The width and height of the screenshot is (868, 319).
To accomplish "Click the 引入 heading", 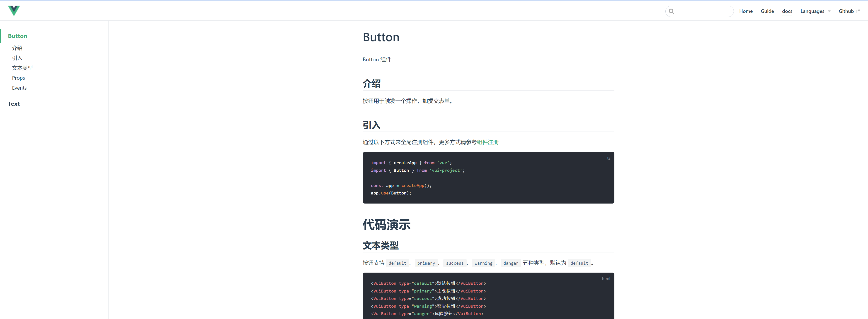I will (x=372, y=125).
